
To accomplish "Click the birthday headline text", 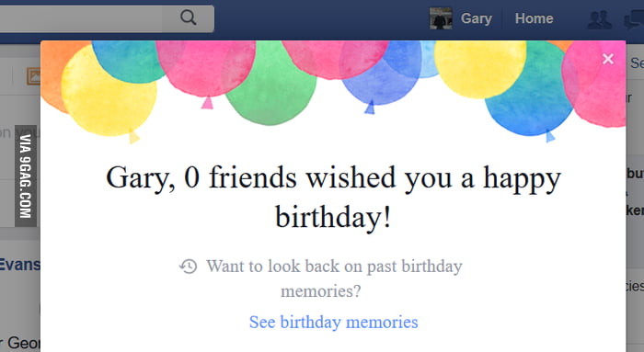I will pos(333,197).
